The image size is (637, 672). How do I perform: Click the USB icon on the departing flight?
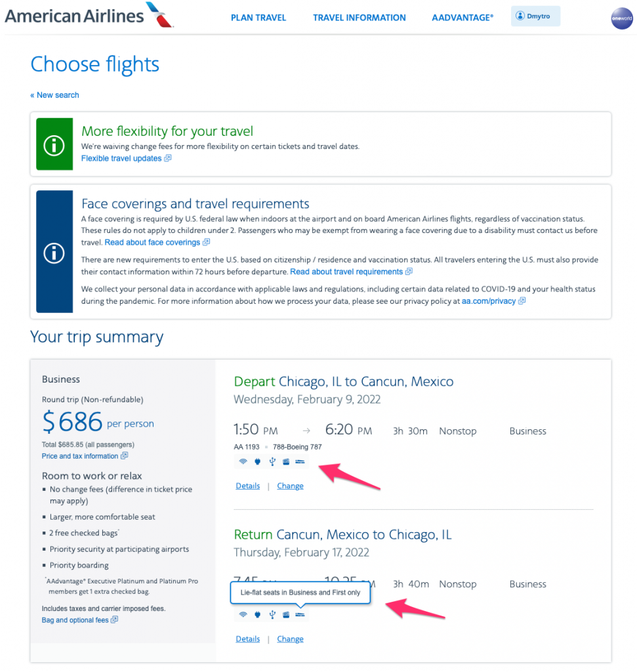coord(272,461)
